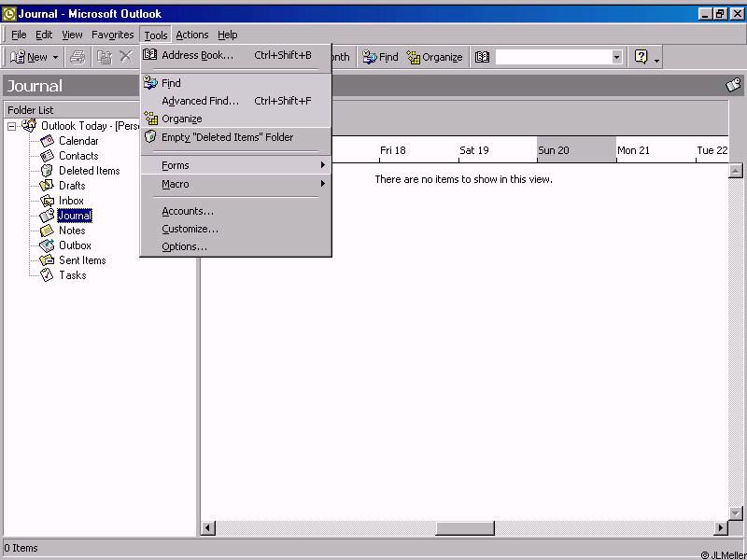Select Inbox label in Folder List
This screenshot has height=560, width=747.
(71, 201)
